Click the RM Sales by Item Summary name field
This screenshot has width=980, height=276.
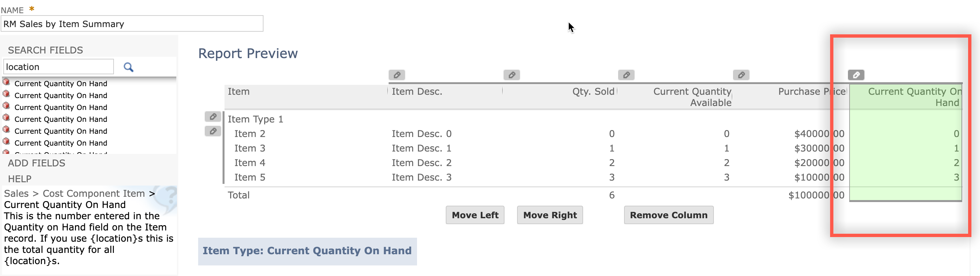(x=132, y=23)
